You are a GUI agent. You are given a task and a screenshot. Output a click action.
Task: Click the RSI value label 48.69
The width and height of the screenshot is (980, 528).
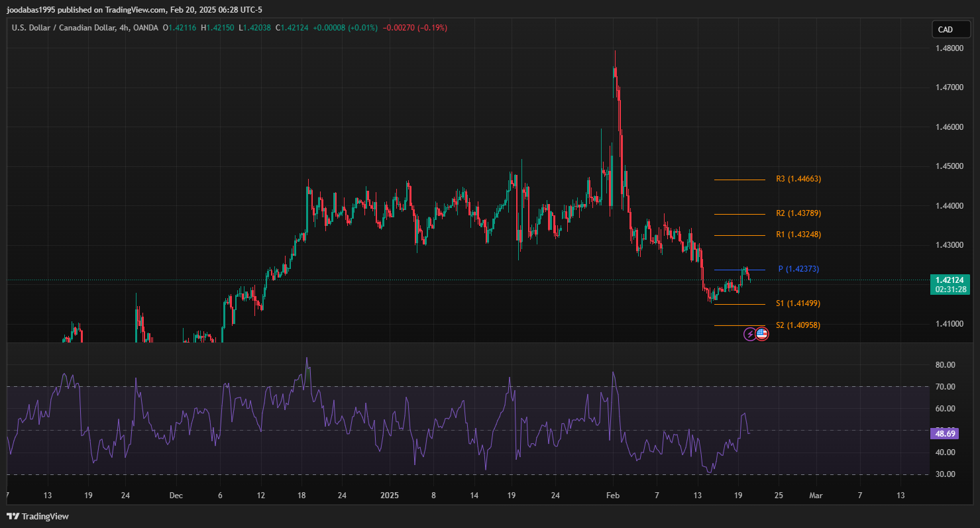[x=944, y=434]
